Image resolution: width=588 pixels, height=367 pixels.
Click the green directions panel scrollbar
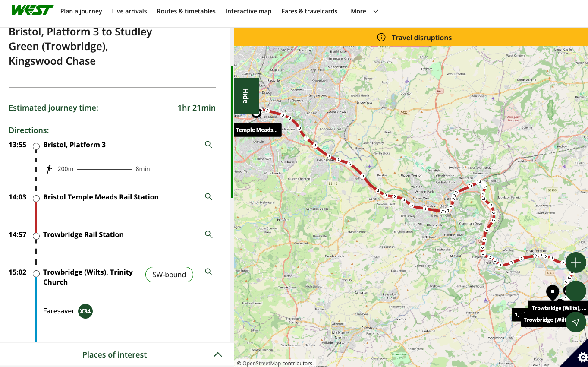click(232, 132)
